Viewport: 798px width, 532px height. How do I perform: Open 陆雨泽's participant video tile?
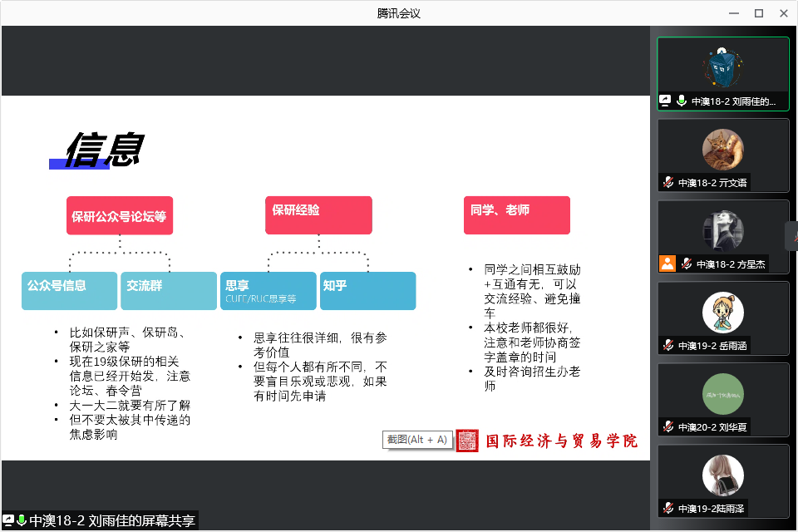pos(722,481)
